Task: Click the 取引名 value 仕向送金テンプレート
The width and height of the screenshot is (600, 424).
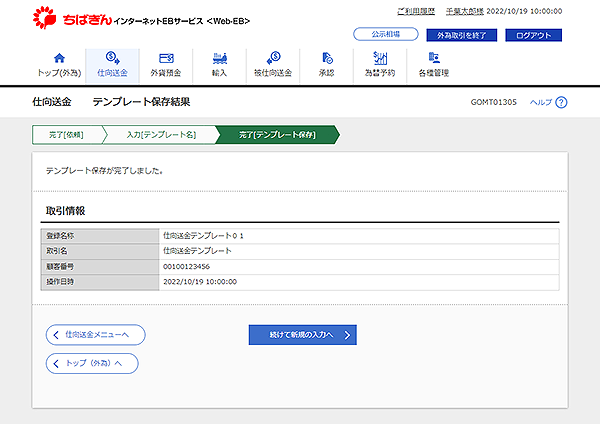Action: pyautogui.click(x=197, y=251)
